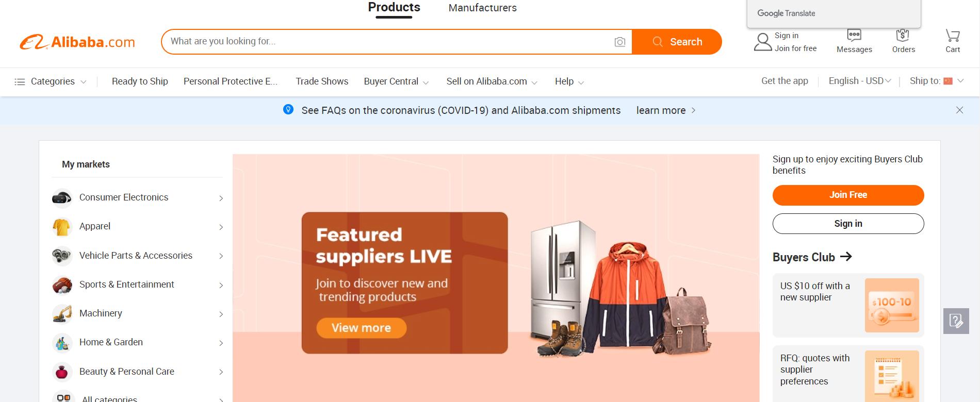This screenshot has width=980, height=402.
Task: Dismiss the COVID-19 FAQ banner
Action: tap(959, 110)
